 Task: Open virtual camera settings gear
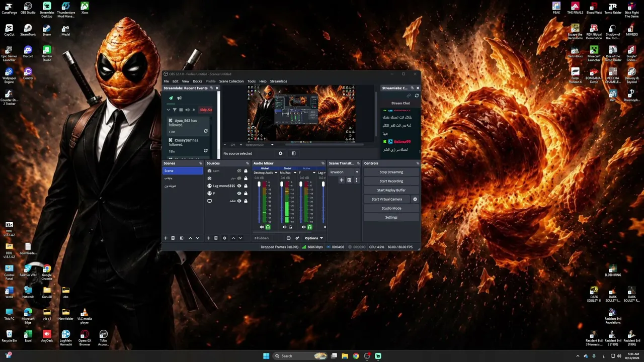pos(415,199)
